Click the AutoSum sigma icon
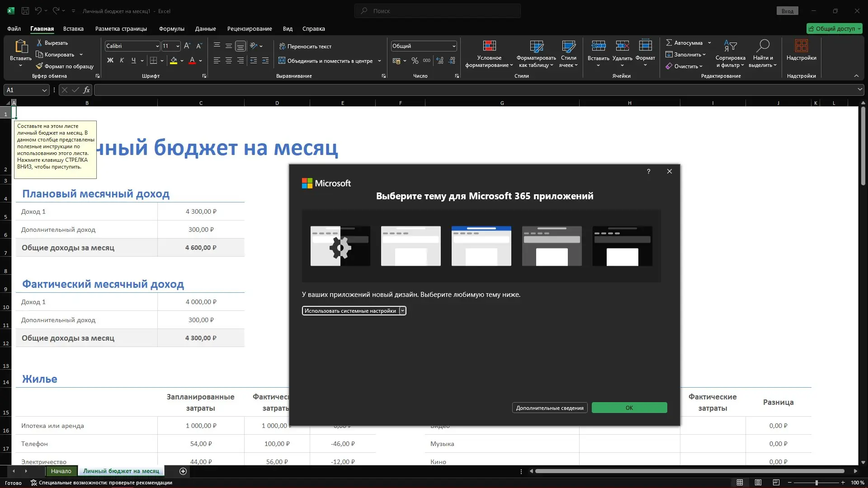This screenshot has height=488, width=868. click(x=669, y=42)
